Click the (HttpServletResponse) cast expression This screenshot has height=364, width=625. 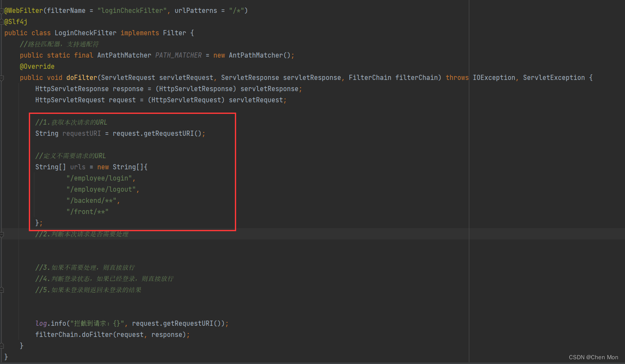pyautogui.click(x=196, y=89)
